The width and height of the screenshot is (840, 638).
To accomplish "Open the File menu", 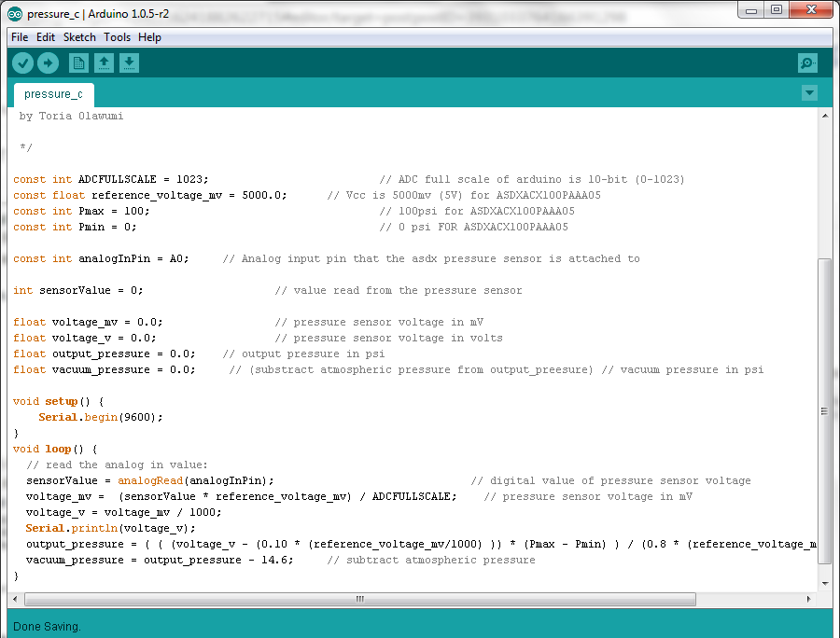I will (19, 37).
